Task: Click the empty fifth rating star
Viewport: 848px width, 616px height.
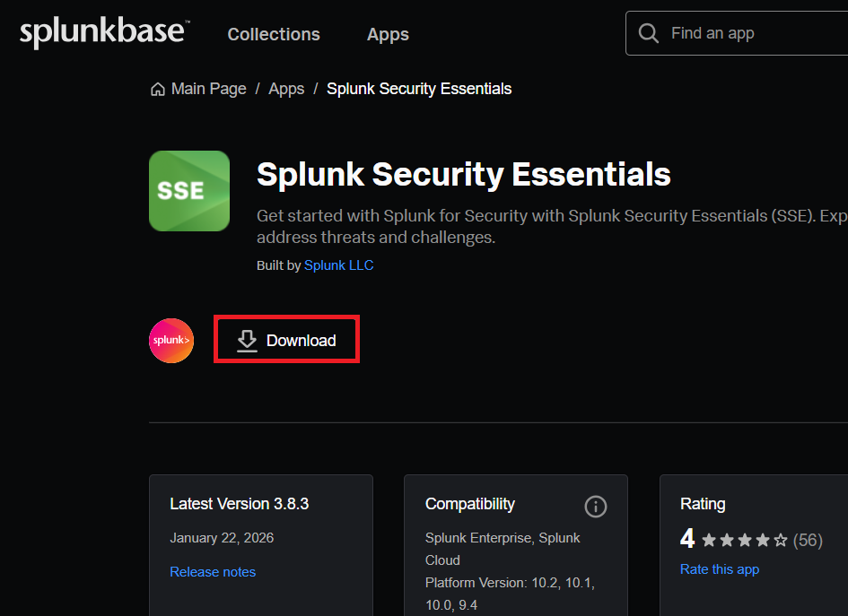Action: [781, 540]
